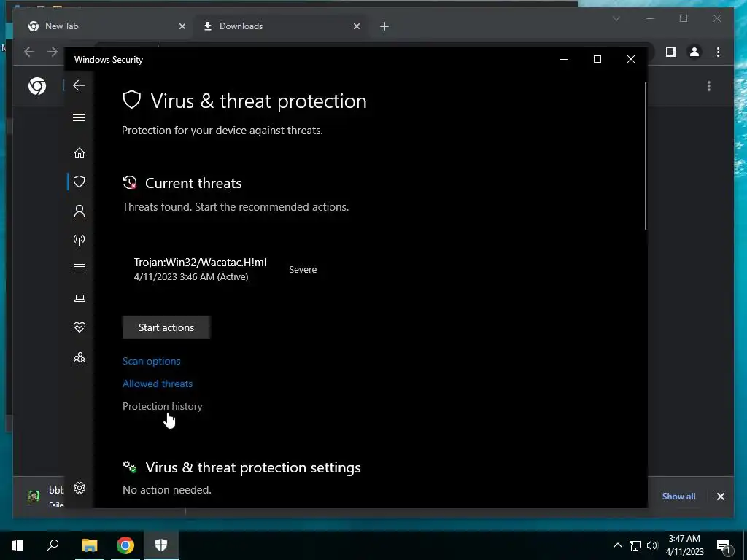
Task: Minimize the Windows Security window
Action: [564, 60]
